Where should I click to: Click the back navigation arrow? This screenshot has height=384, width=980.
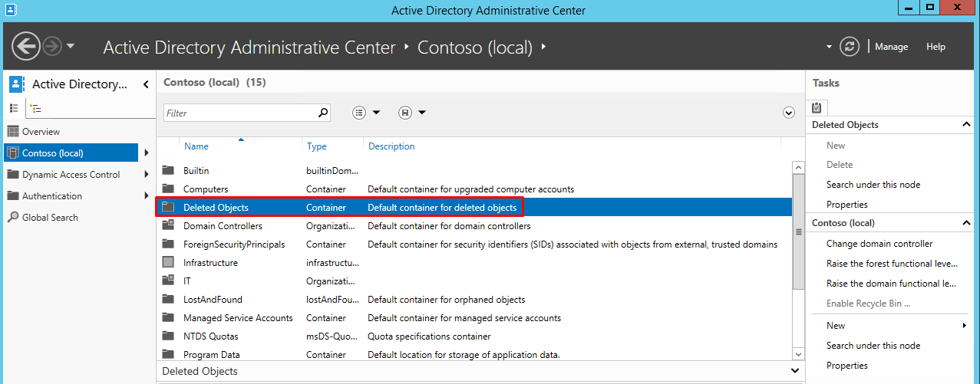click(26, 47)
